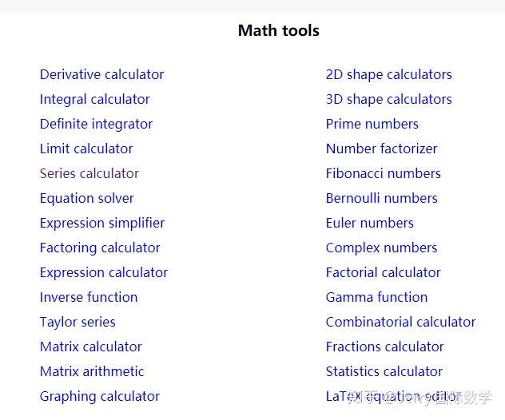505x420 pixels.
Task: Select the Limit calculator link
Action: (x=86, y=149)
